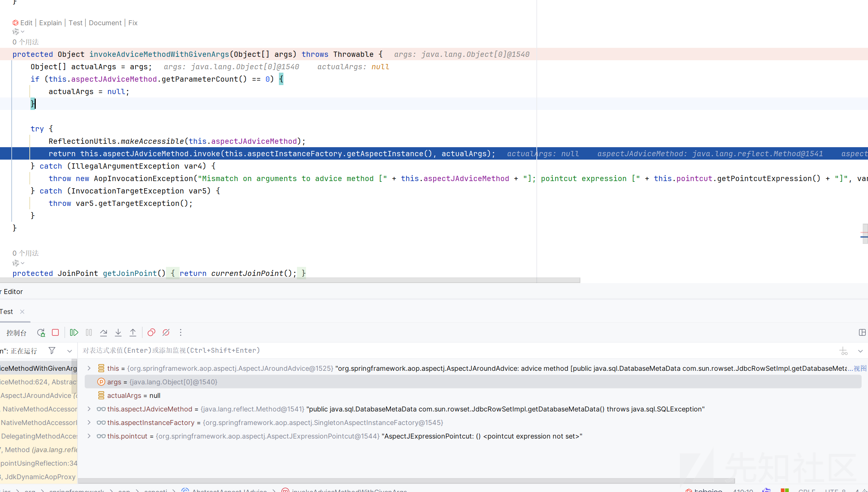The height and width of the screenshot is (492, 868).
Task: Expand this.aspectJAdviceMethod variable
Action: [x=89, y=409]
